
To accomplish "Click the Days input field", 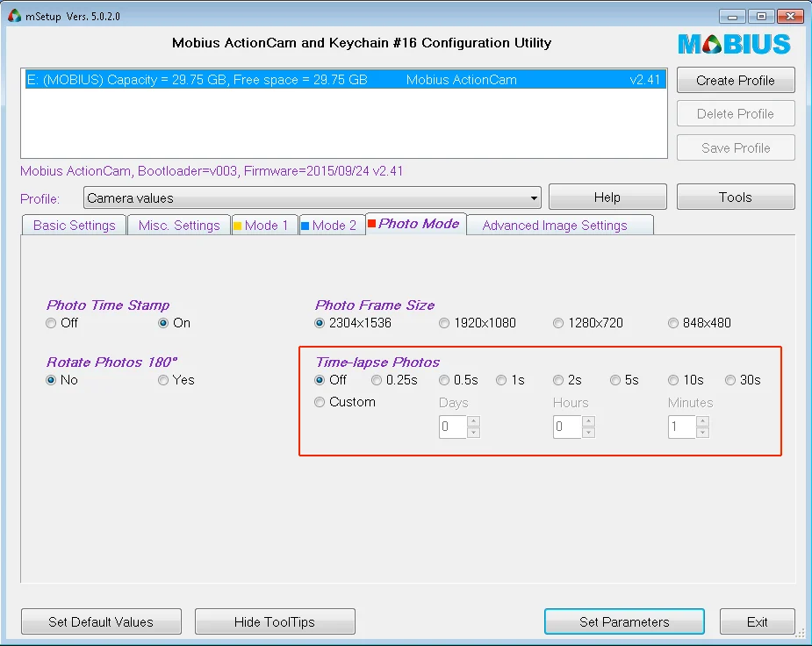I will coord(453,427).
